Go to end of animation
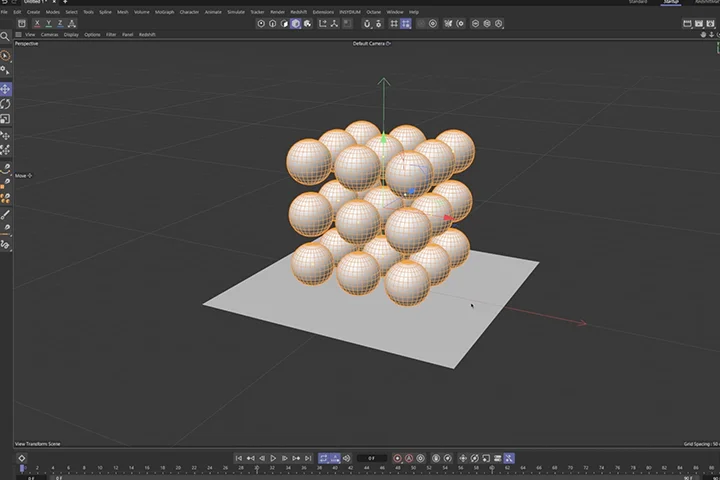Viewport: 720px width, 480px height. tap(308, 458)
